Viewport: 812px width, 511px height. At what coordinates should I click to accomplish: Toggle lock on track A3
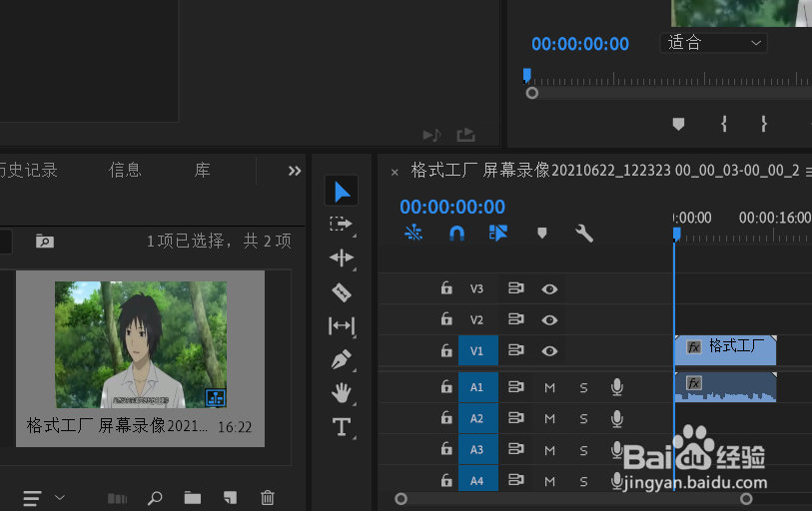tap(446, 449)
